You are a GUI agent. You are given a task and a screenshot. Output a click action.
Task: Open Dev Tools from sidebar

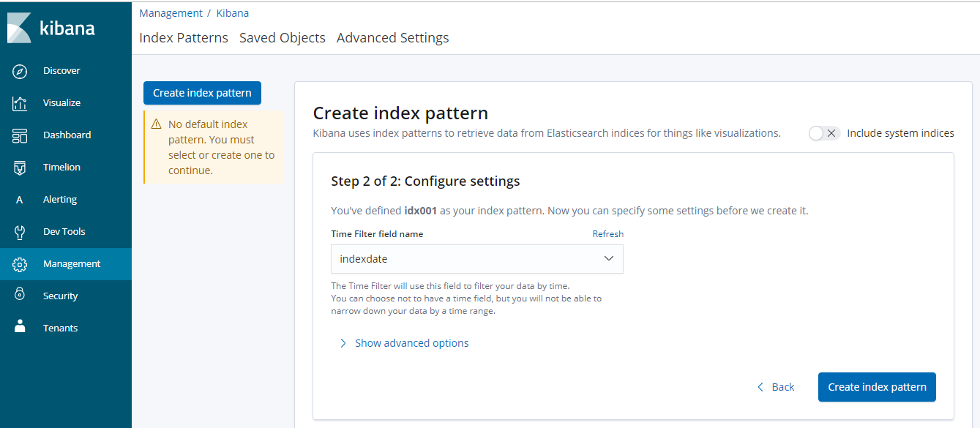[x=66, y=232]
